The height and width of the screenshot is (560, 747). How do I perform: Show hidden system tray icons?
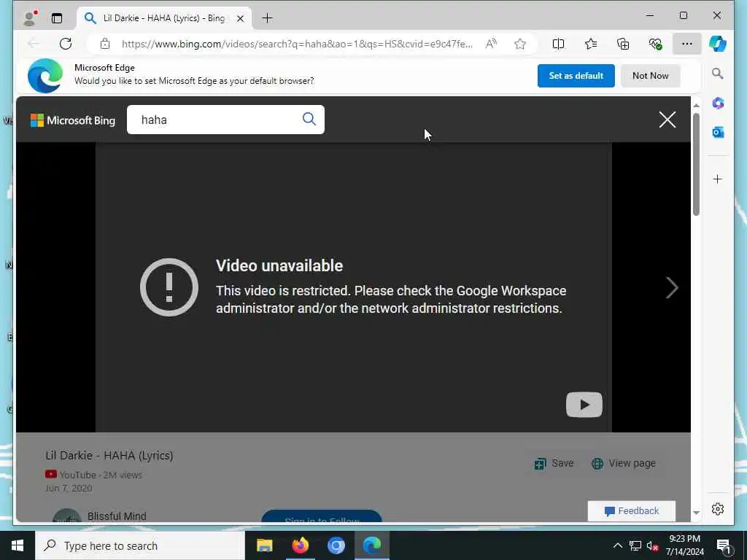click(x=617, y=545)
